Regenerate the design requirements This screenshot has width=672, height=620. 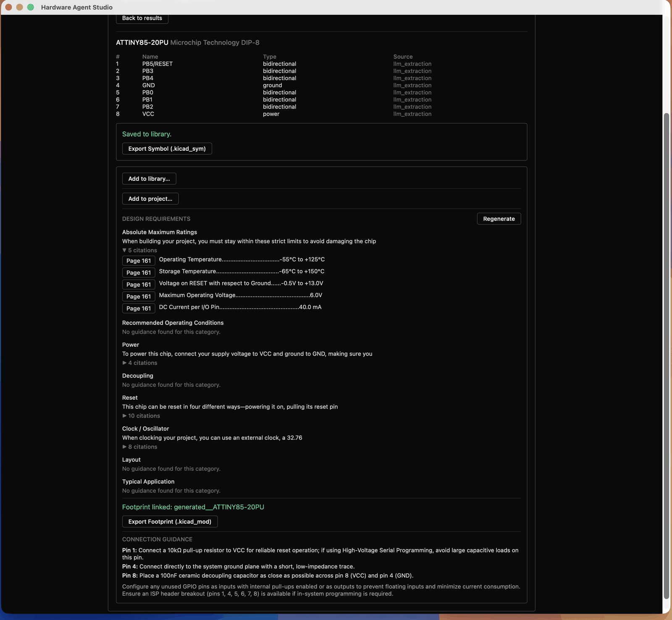(x=499, y=219)
